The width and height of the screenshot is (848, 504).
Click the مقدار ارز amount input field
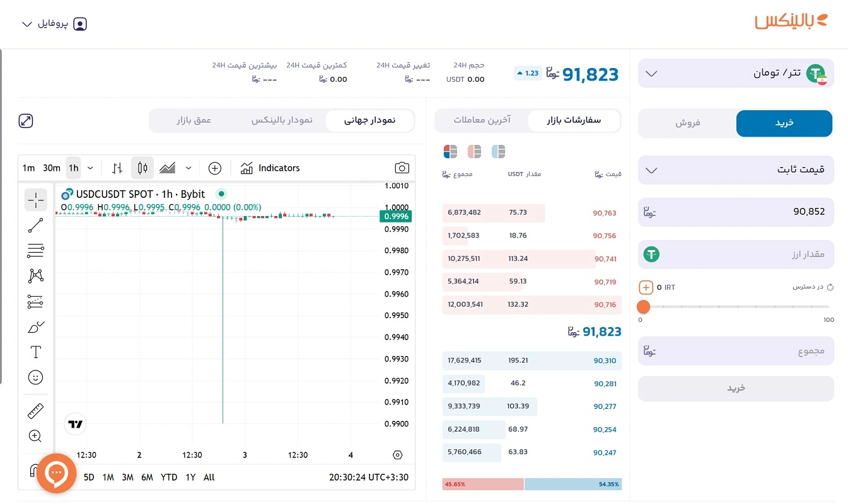736,255
